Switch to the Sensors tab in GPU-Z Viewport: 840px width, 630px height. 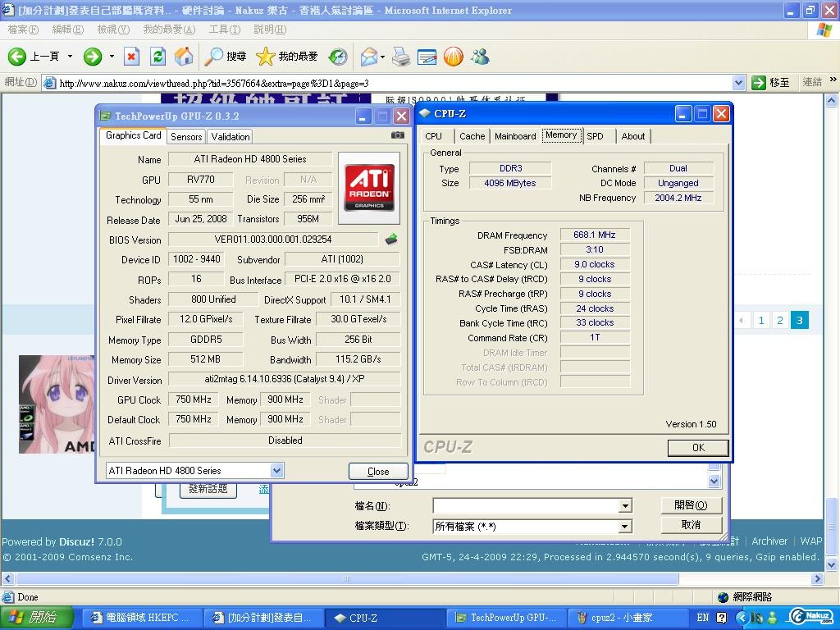tap(186, 137)
